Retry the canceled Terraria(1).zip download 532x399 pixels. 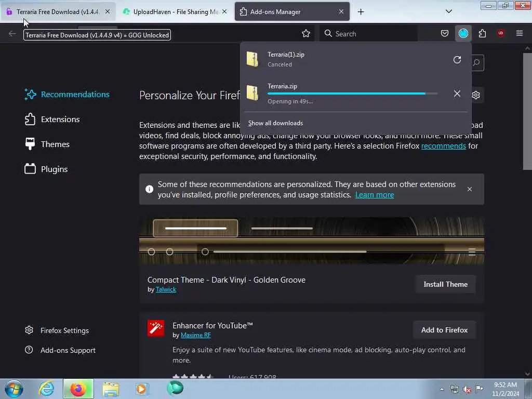[x=457, y=60]
